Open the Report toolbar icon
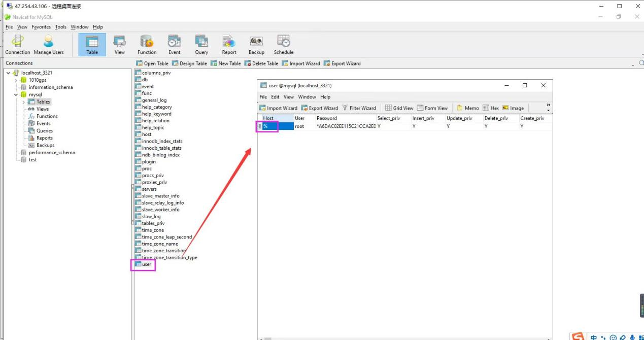 [x=229, y=45]
